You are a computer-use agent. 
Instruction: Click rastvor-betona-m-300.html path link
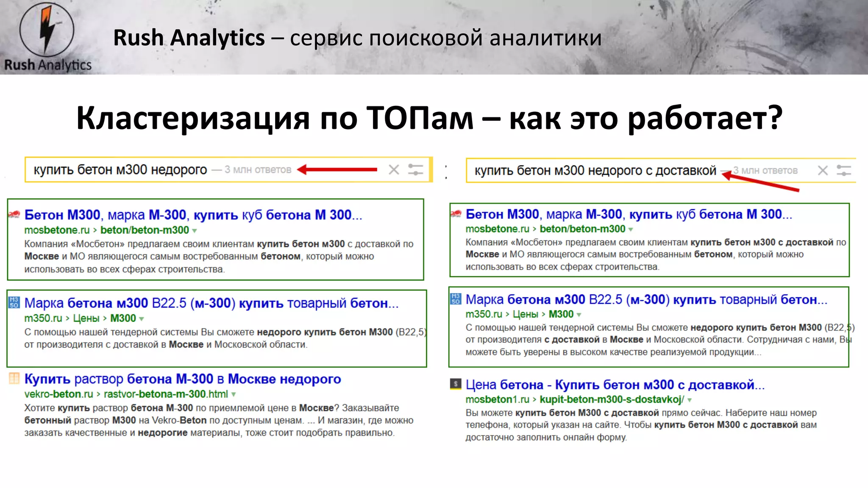(166, 394)
